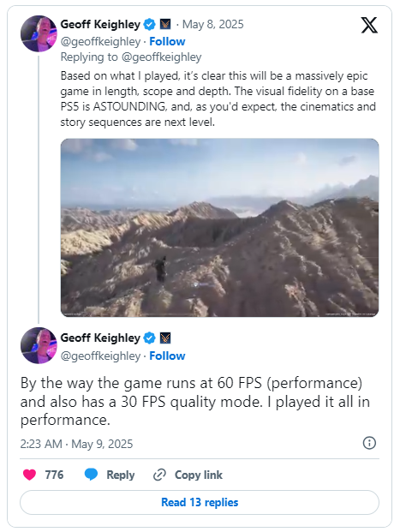Click the Geoff Keighley name in the second tweet

click(x=100, y=338)
